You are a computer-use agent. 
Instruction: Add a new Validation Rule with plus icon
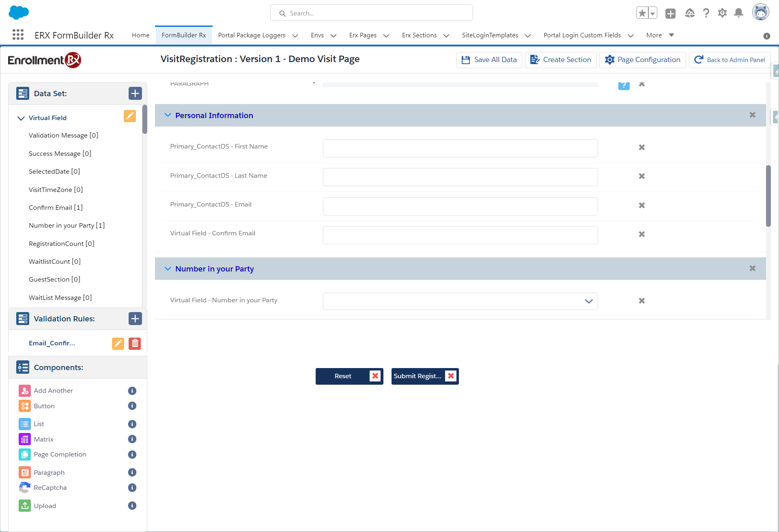[x=135, y=319]
